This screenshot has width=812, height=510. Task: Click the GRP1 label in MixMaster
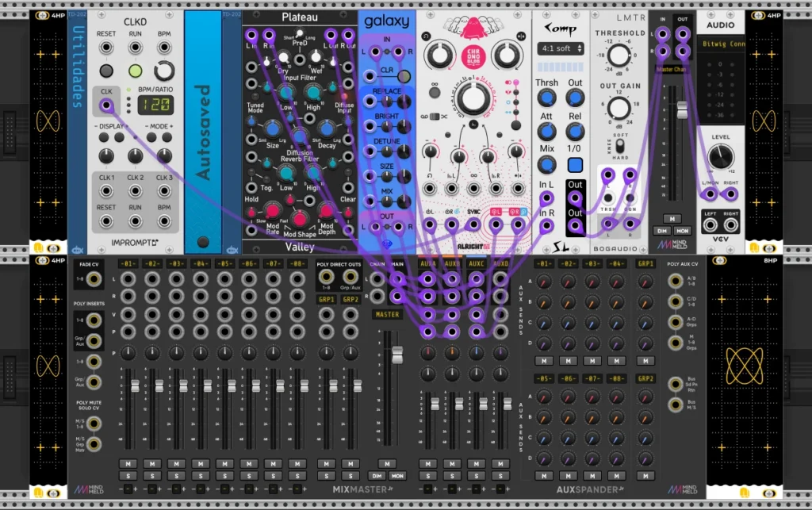[x=326, y=299]
